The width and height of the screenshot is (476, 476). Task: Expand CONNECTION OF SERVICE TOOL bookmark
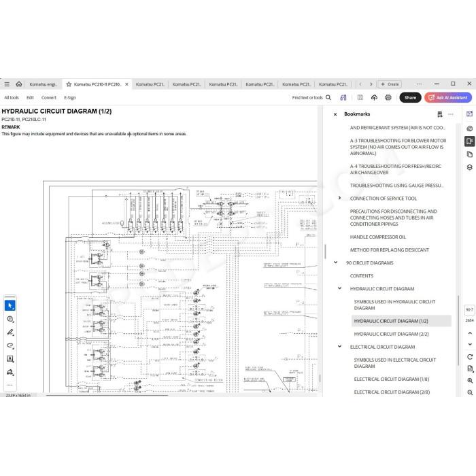click(x=339, y=198)
